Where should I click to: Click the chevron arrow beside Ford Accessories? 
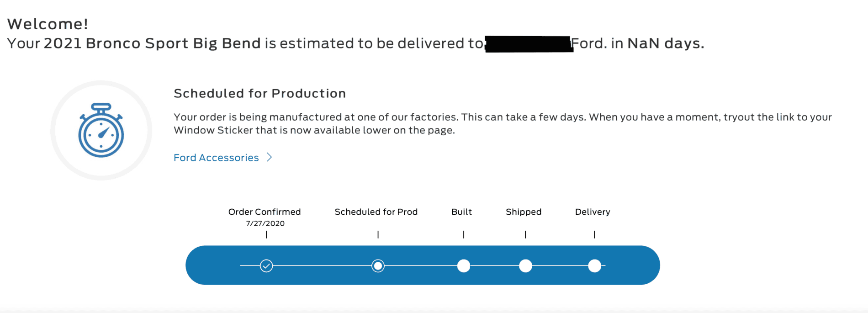[x=270, y=158]
